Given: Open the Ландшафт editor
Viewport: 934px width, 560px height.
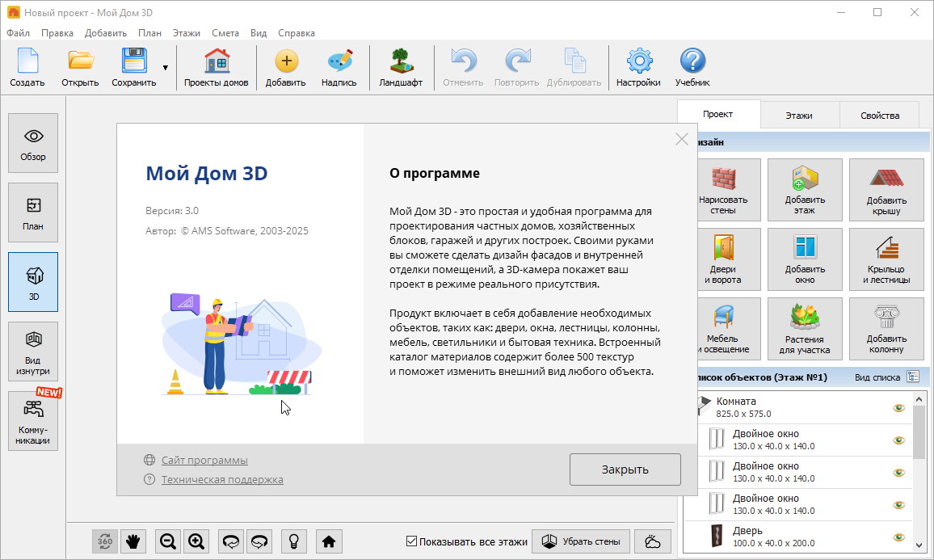Looking at the screenshot, I should (401, 68).
